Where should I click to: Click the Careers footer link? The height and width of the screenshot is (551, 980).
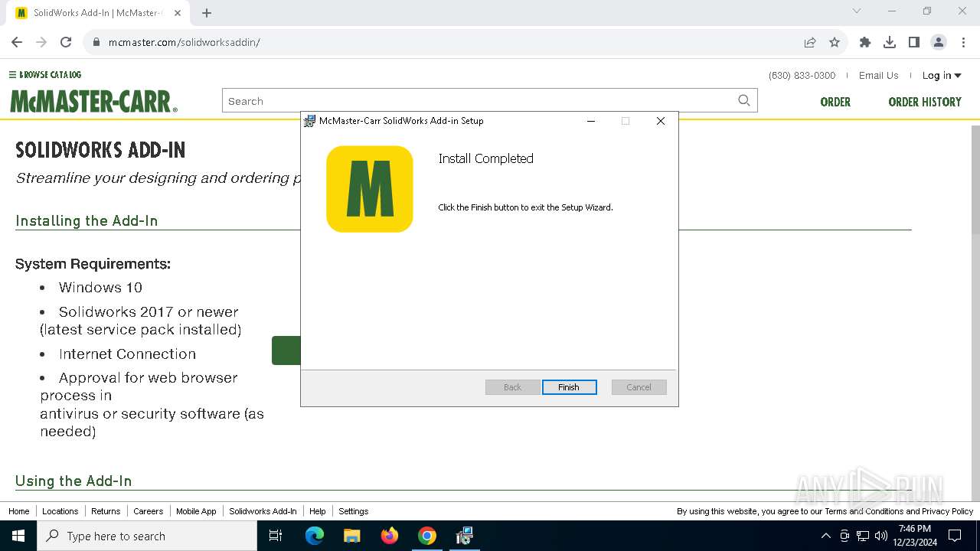tap(148, 511)
